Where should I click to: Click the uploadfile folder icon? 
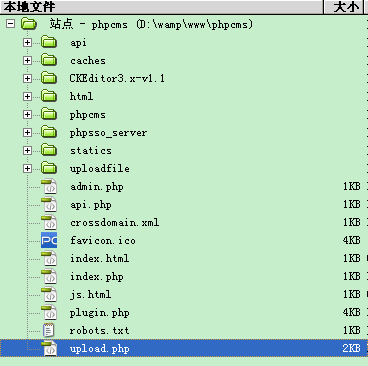[x=49, y=168]
